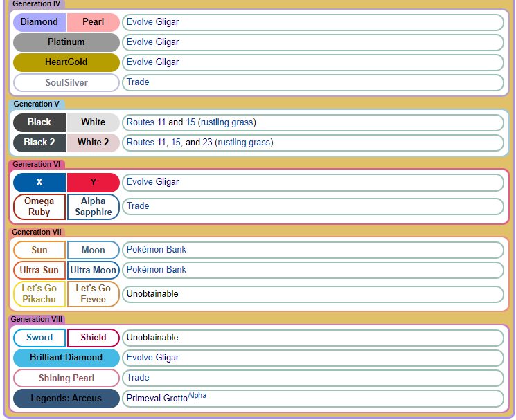Select Unobtainable text in Sword row

[x=152, y=338]
